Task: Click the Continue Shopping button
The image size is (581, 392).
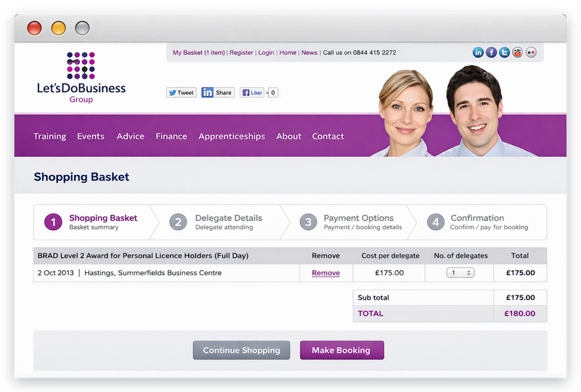Action: click(242, 350)
